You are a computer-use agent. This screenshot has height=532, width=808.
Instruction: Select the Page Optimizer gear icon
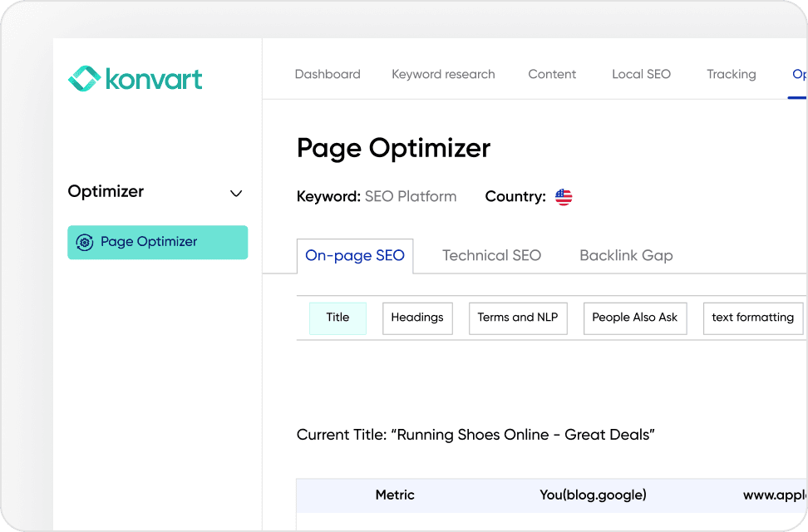coord(86,242)
